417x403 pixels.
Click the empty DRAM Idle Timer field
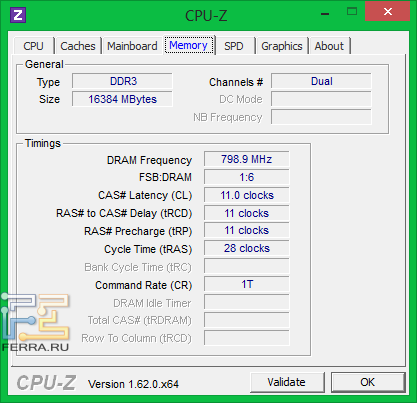[x=247, y=302]
